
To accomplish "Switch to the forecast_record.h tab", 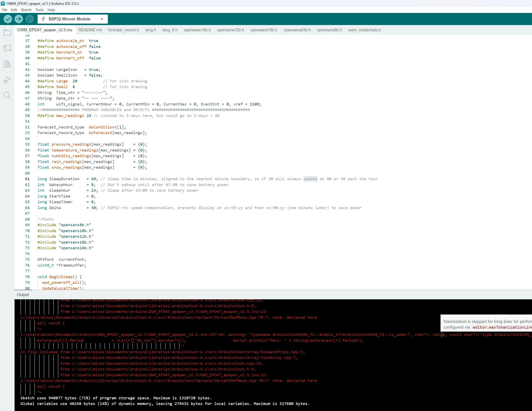I will (x=123, y=30).
